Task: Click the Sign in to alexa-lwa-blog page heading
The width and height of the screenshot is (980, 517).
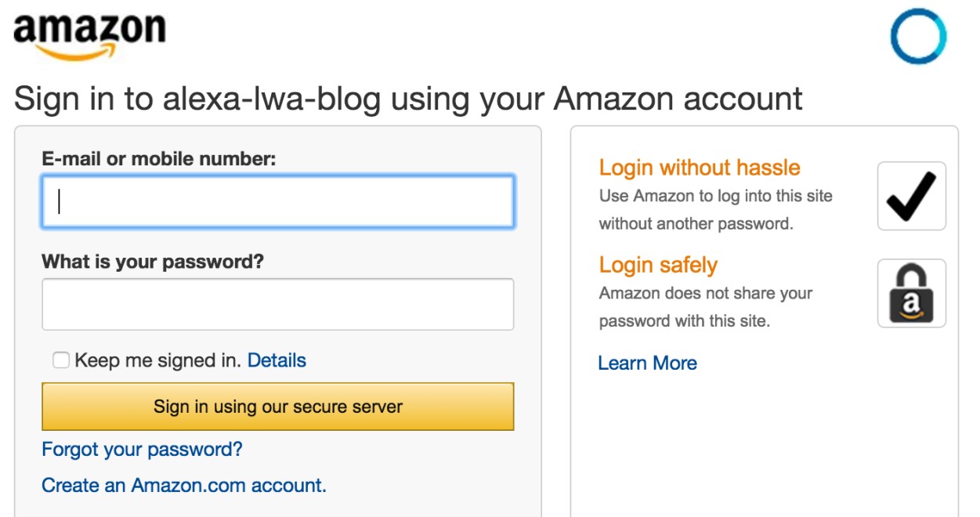Action: tap(408, 99)
